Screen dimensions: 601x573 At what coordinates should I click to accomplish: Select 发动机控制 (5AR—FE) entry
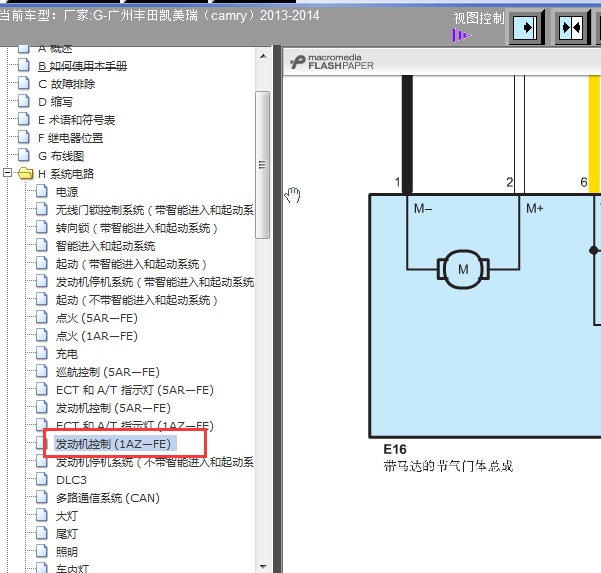tap(113, 408)
